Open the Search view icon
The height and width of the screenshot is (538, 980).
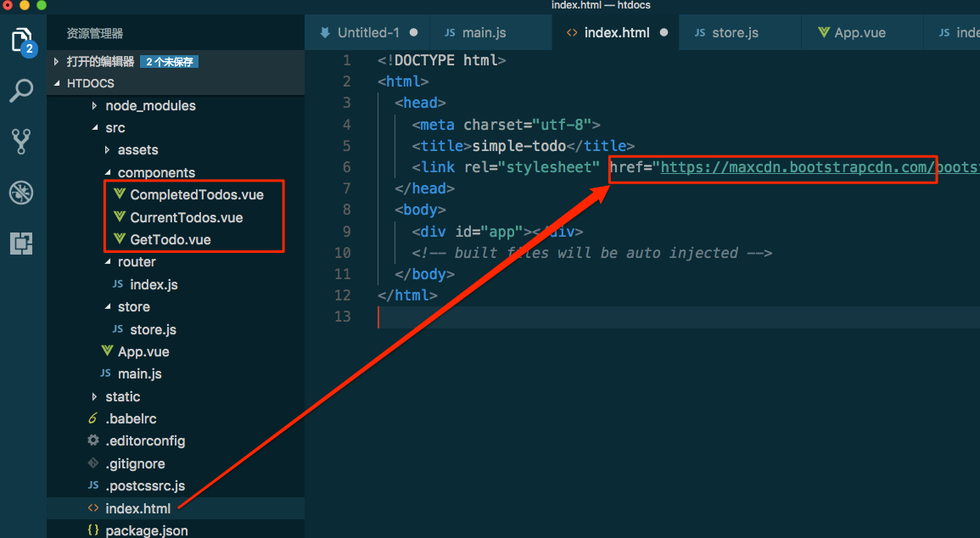[22, 91]
